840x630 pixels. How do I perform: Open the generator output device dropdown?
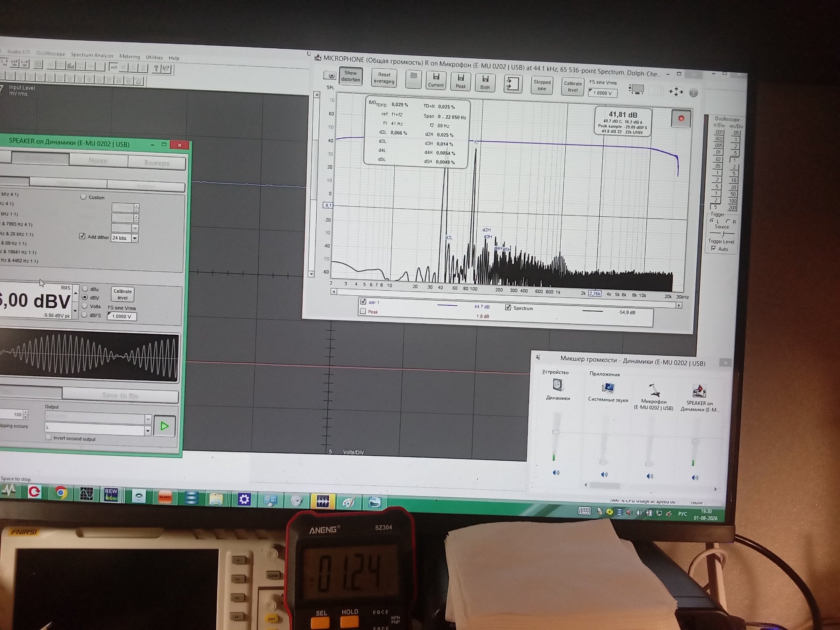148,419
